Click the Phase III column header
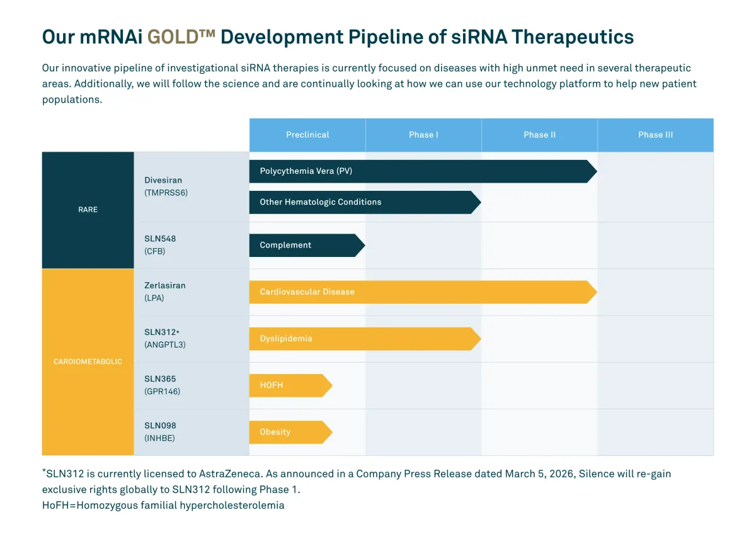 click(655, 135)
